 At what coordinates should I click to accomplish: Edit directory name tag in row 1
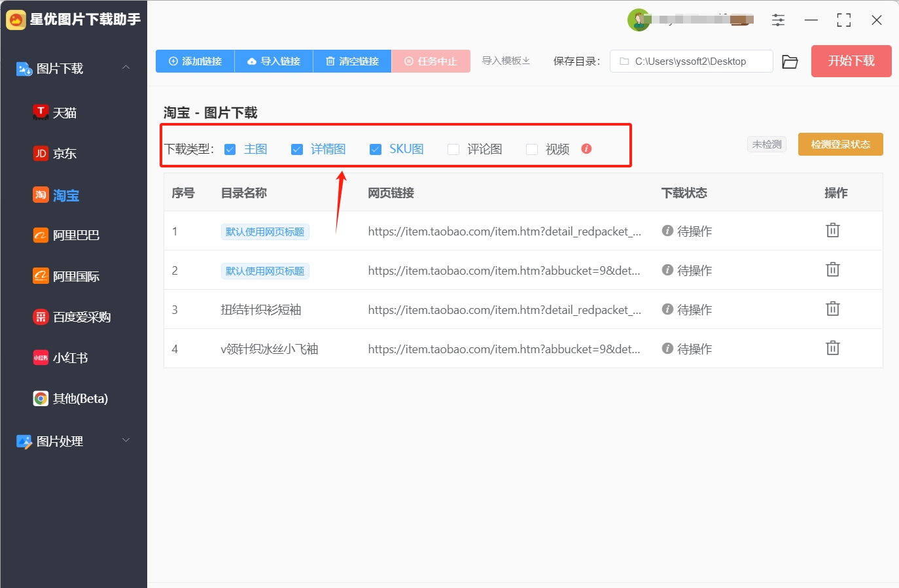pyautogui.click(x=265, y=232)
